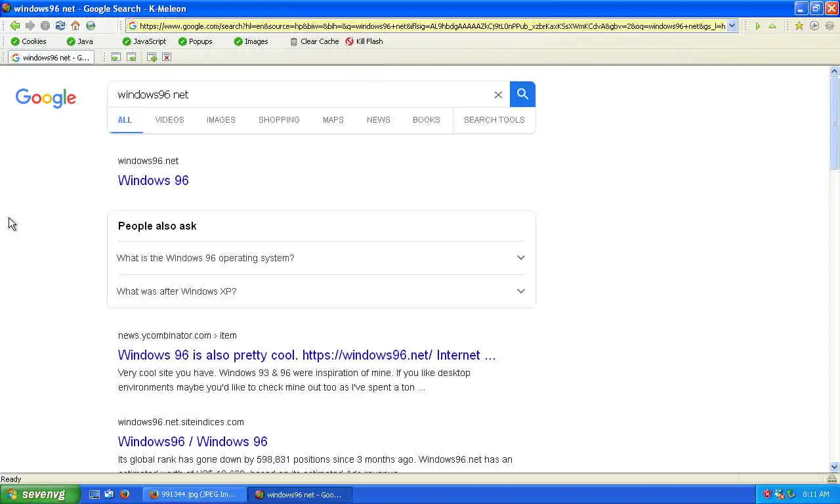Go to the Home page icon

(x=75, y=26)
